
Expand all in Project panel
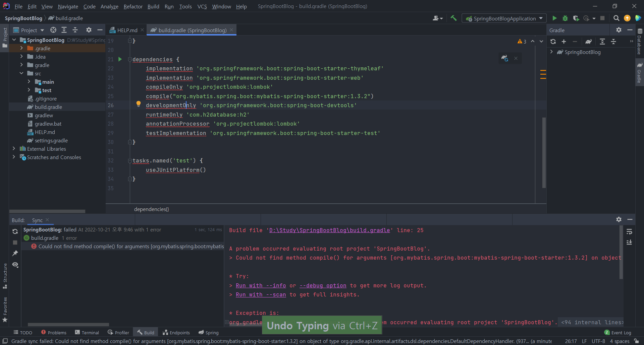(x=64, y=30)
